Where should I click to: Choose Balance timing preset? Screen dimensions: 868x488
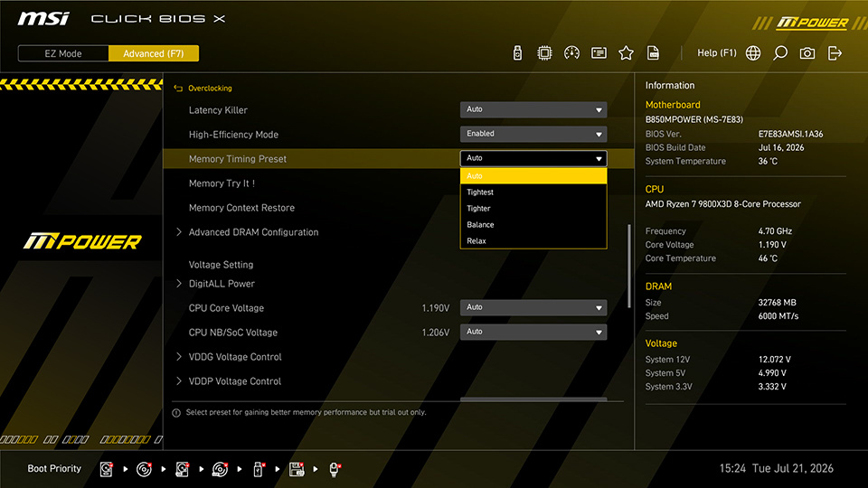pos(533,225)
